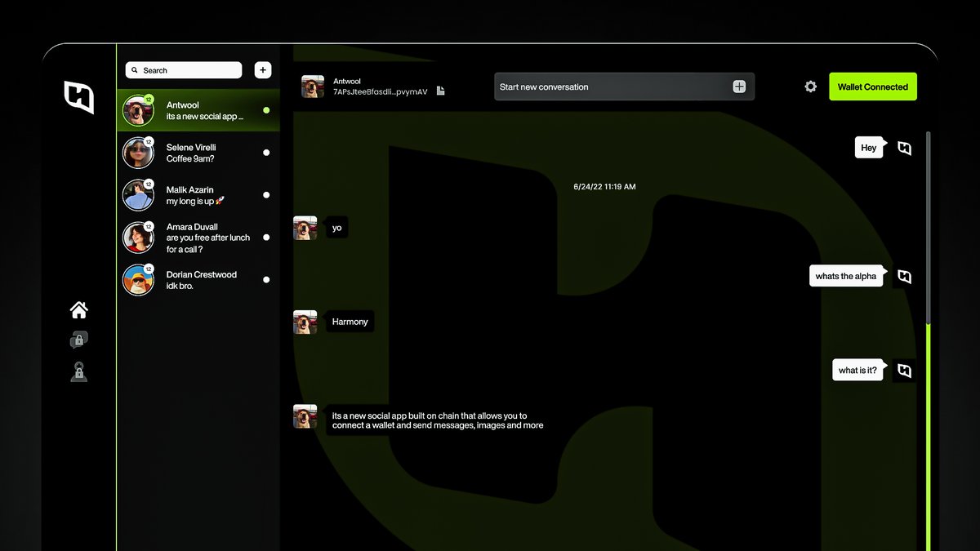Screen dimensions: 980x551
Task: Click the plus button beside Search
Action: tap(263, 70)
